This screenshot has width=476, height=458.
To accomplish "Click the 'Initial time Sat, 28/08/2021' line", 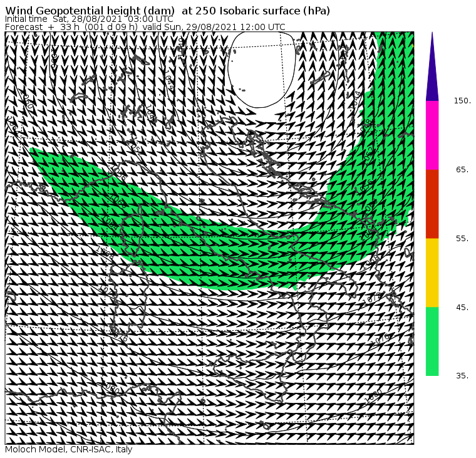I will point(89,19).
